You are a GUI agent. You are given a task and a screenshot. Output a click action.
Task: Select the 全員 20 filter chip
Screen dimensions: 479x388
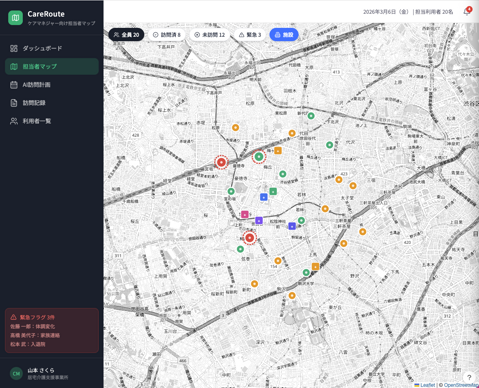[126, 35]
